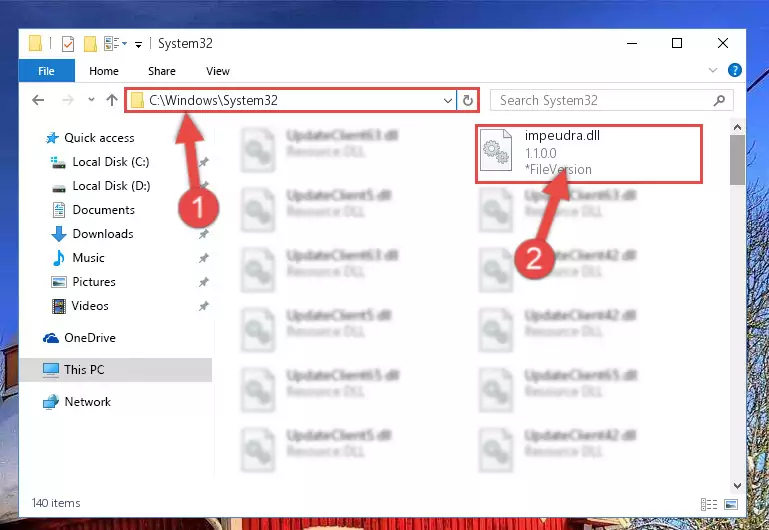This screenshot has height=530, width=769.
Task: Open Help with the question mark icon
Action: pyautogui.click(x=735, y=70)
